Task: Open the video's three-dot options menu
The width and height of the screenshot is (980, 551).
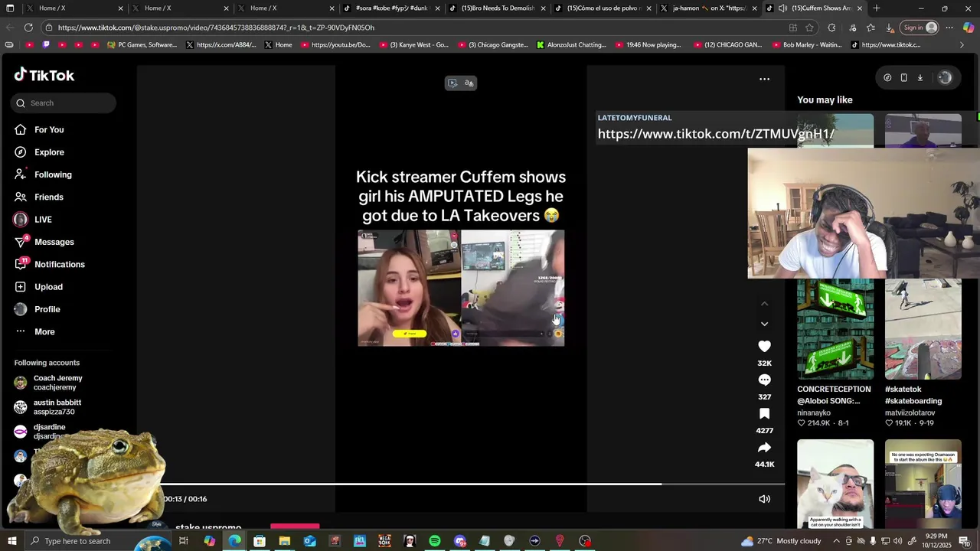Action: click(764, 79)
